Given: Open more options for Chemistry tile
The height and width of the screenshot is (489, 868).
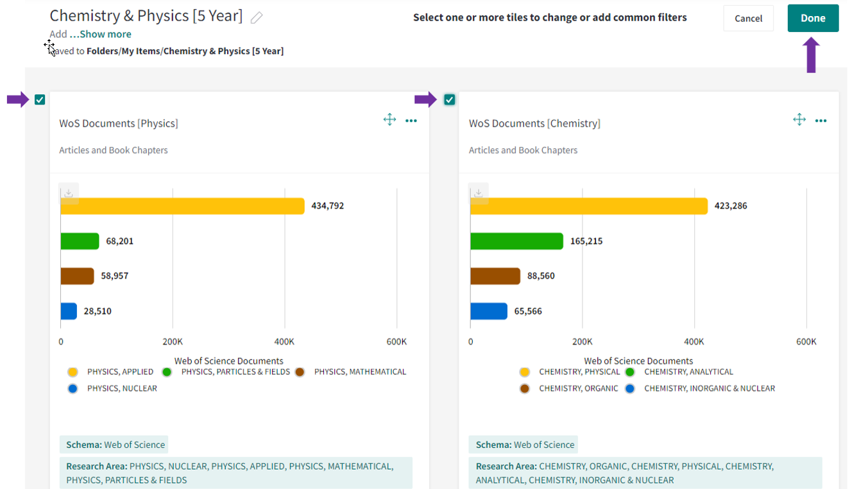Looking at the screenshot, I should coord(821,121).
